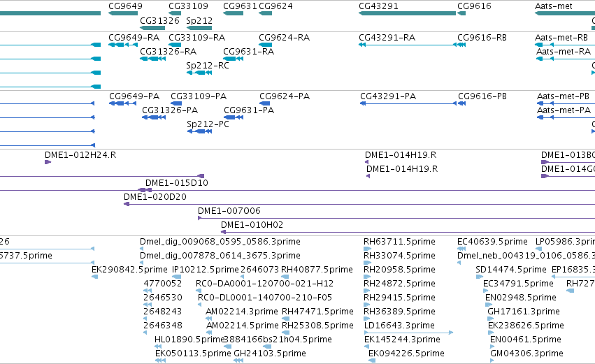Image resolution: width=595 pixels, height=364 pixels.
Task: Click the CG9649 gene label
Action: 125,6
